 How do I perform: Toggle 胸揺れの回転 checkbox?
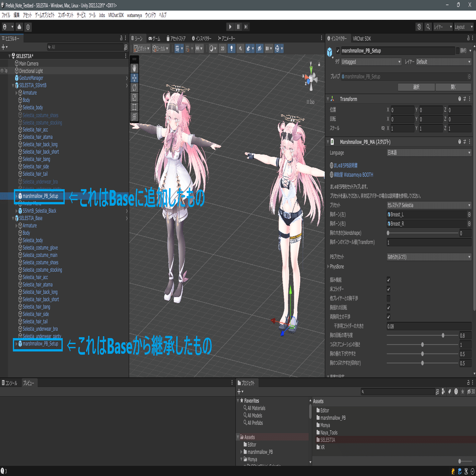point(388,308)
